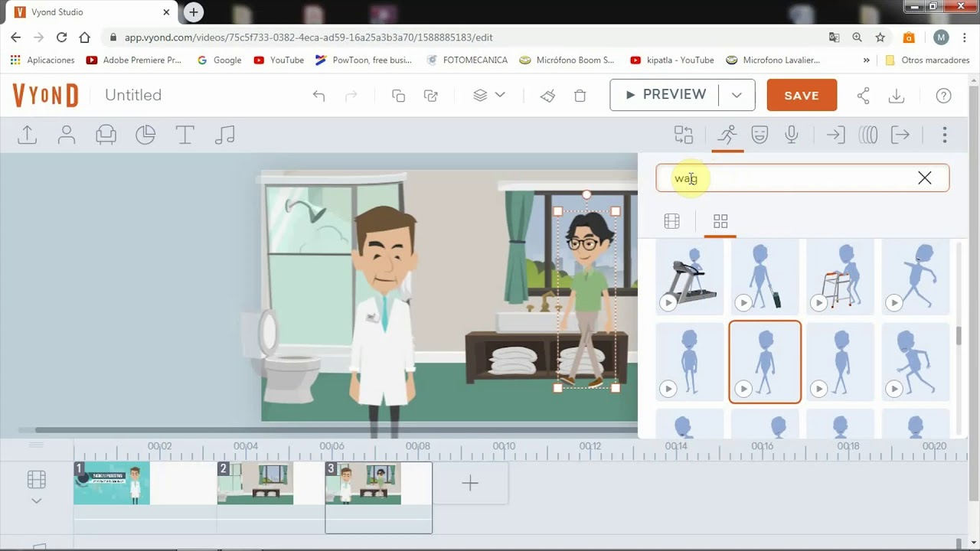
Task: Click the browser Home button
Action: 85,37
